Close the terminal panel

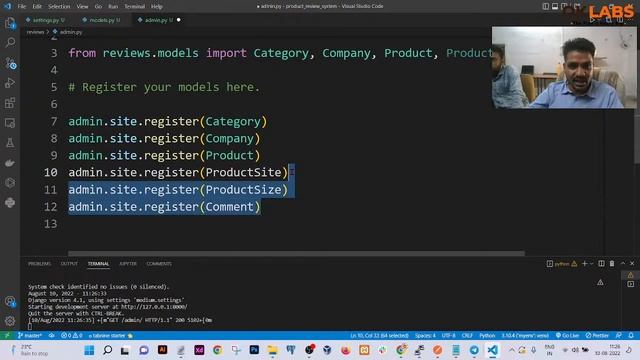coord(632,264)
